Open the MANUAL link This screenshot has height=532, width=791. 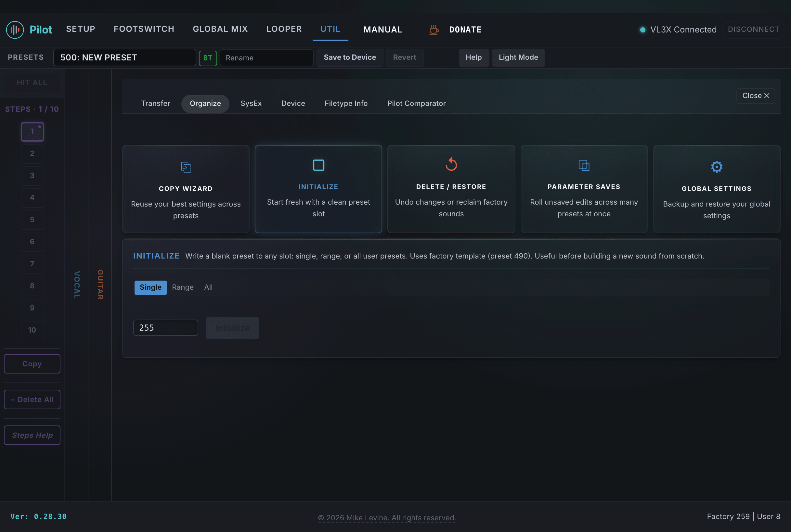[x=383, y=30]
